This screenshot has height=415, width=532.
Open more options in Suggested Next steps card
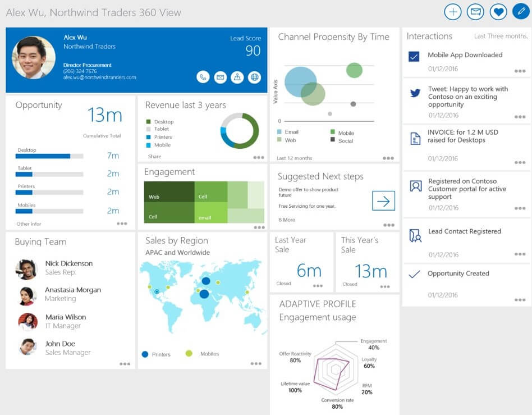[x=389, y=225]
